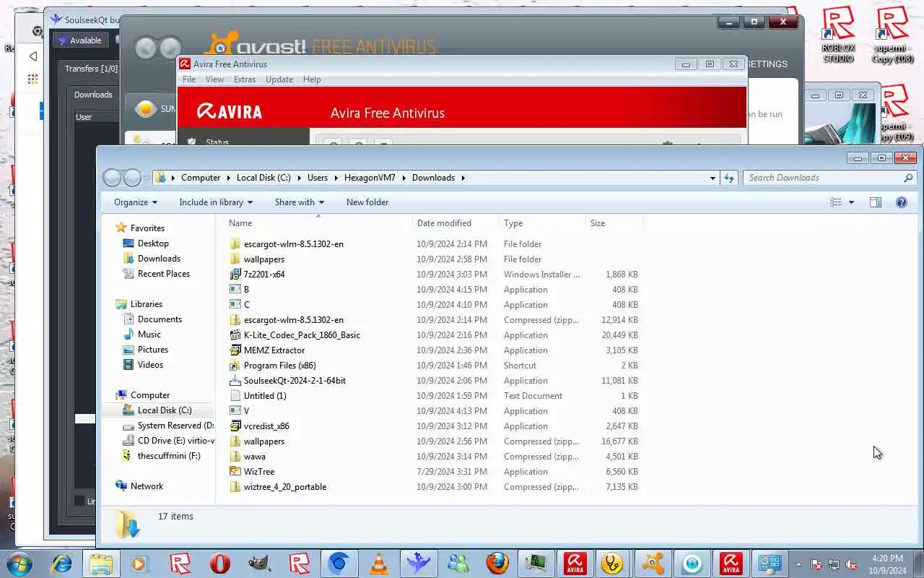Open thescuffmini (F:) drive in navigation pane
The width and height of the screenshot is (924, 578).
[x=169, y=456]
